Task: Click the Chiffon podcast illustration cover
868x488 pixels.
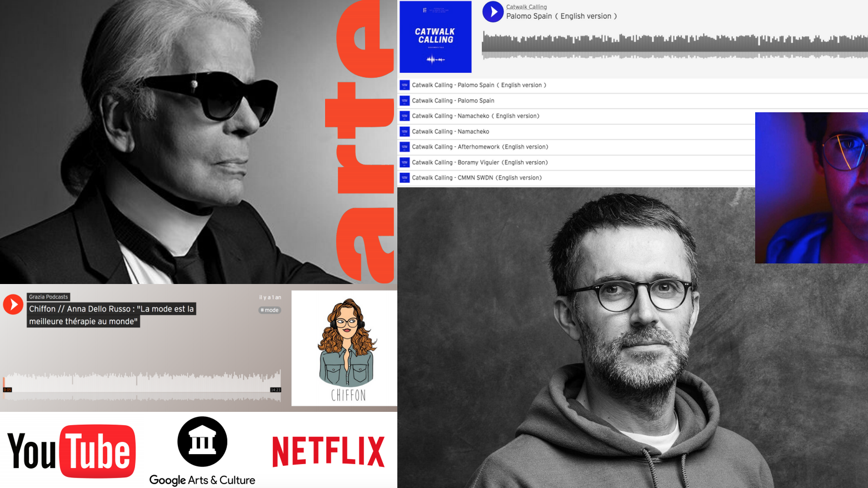Action: coord(345,348)
